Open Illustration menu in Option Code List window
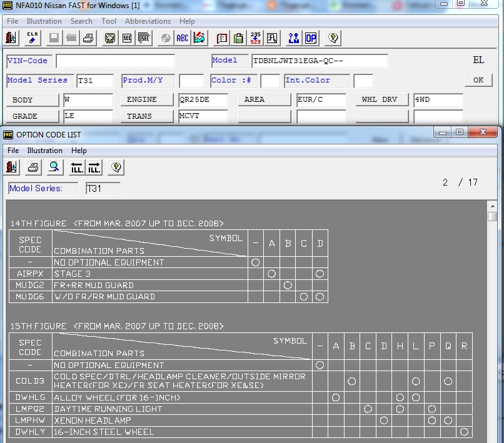The width and height of the screenshot is (504, 443). [44, 151]
